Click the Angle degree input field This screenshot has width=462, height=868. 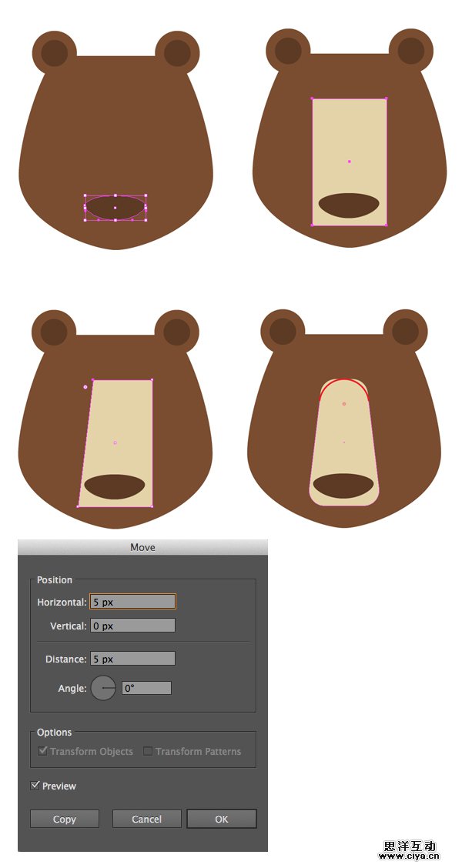tap(146, 688)
